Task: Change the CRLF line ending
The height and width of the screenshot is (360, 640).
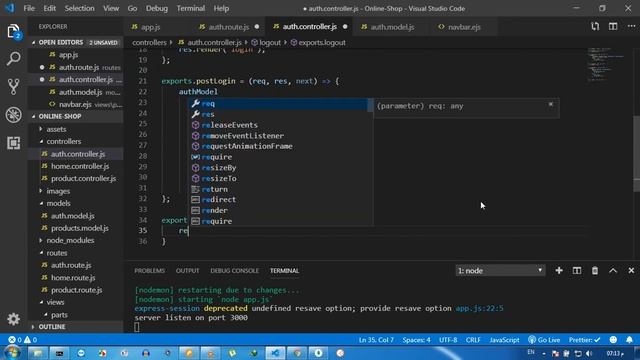Action: point(473,340)
